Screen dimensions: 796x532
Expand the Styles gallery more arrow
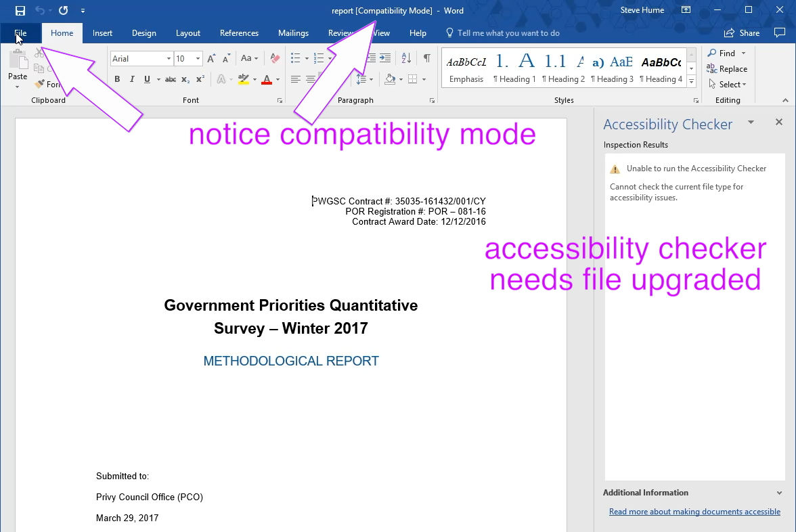pos(692,81)
